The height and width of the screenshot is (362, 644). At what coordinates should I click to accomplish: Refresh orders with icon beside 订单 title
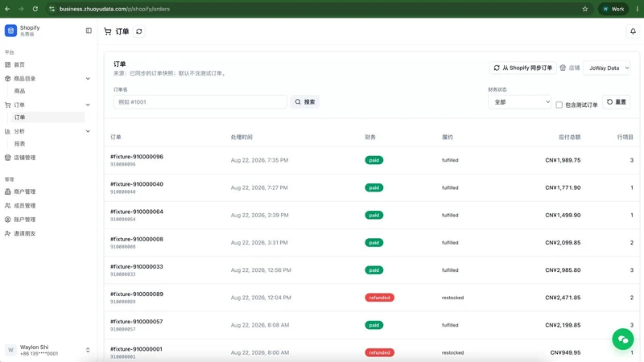[139, 31]
